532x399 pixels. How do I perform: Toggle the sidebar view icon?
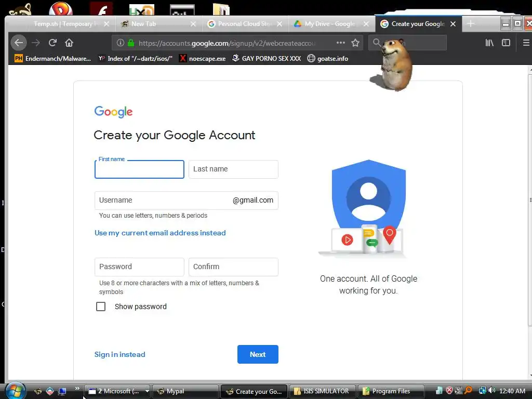tap(506, 43)
